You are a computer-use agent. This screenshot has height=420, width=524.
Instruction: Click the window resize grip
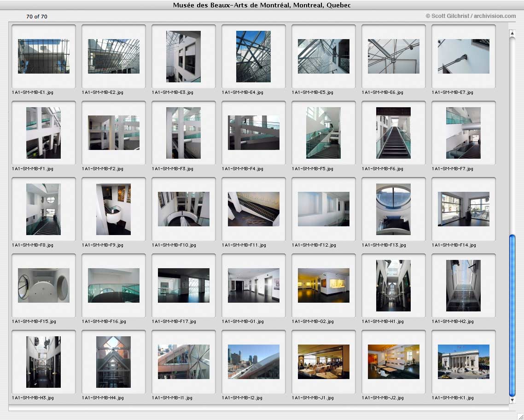(520, 416)
